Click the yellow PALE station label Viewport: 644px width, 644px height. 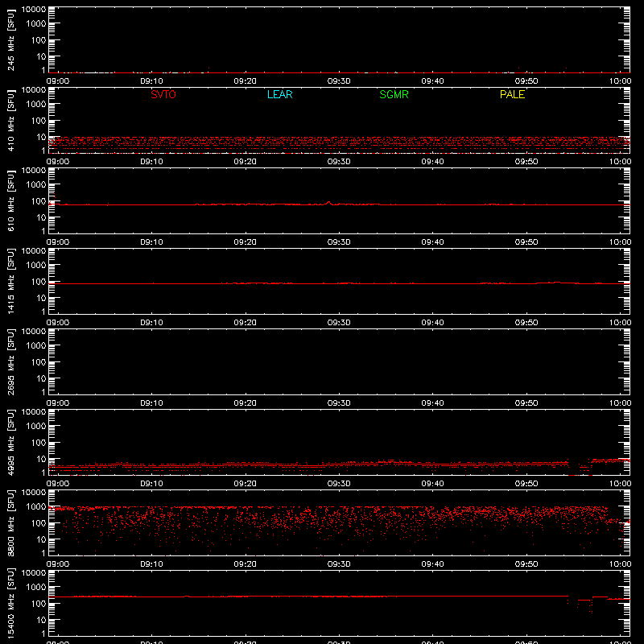tap(512, 94)
